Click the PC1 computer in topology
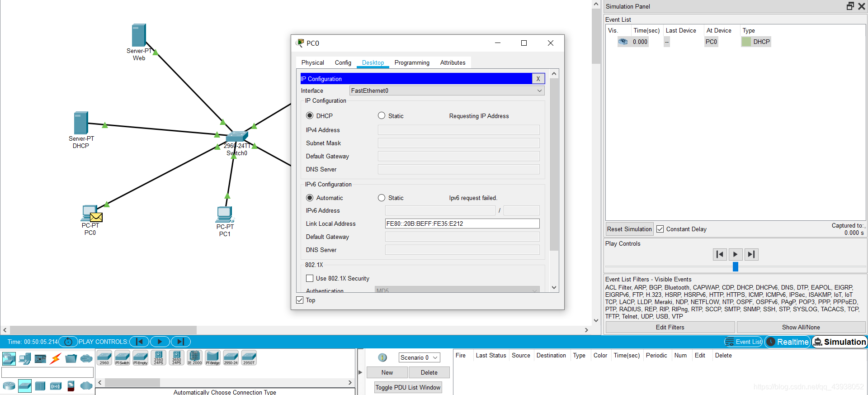This screenshot has width=868, height=395. [x=225, y=214]
